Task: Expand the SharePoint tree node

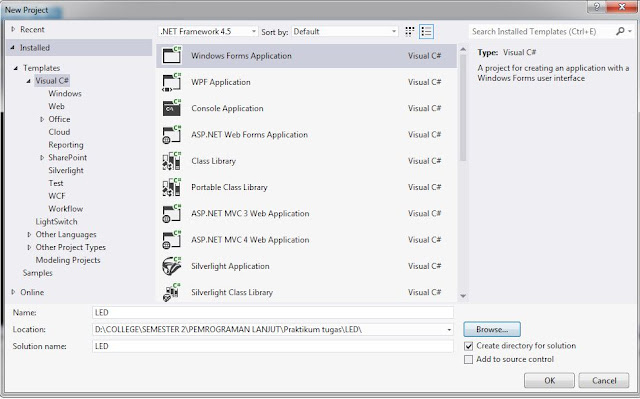Action: [42, 157]
